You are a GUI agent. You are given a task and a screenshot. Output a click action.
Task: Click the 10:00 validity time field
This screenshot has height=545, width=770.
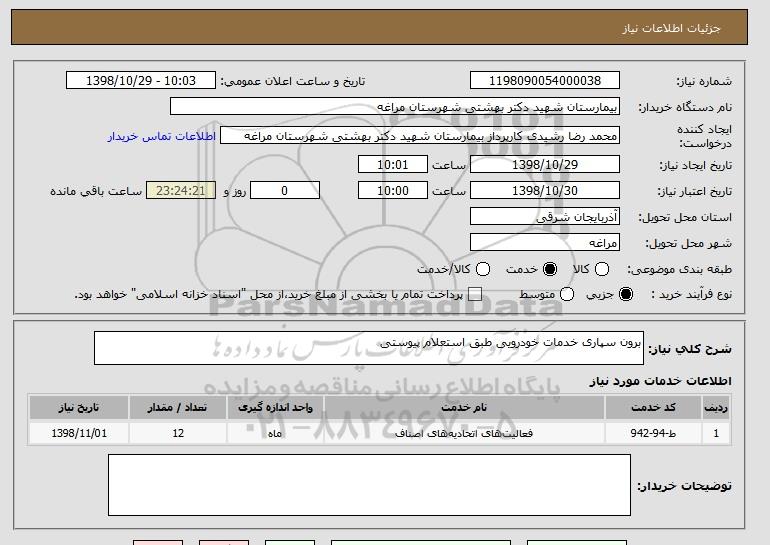tap(393, 191)
